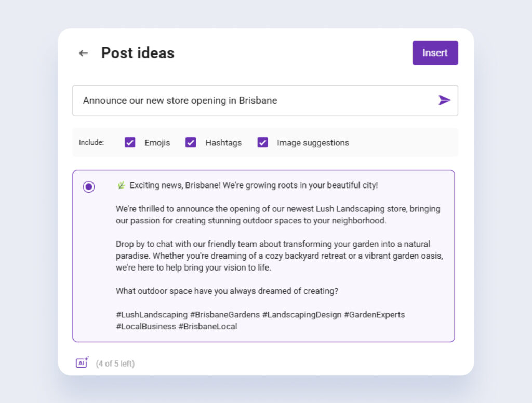The width and height of the screenshot is (532, 403).
Task: Click the leaf emoji in the post
Action: click(x=121, y=185)
